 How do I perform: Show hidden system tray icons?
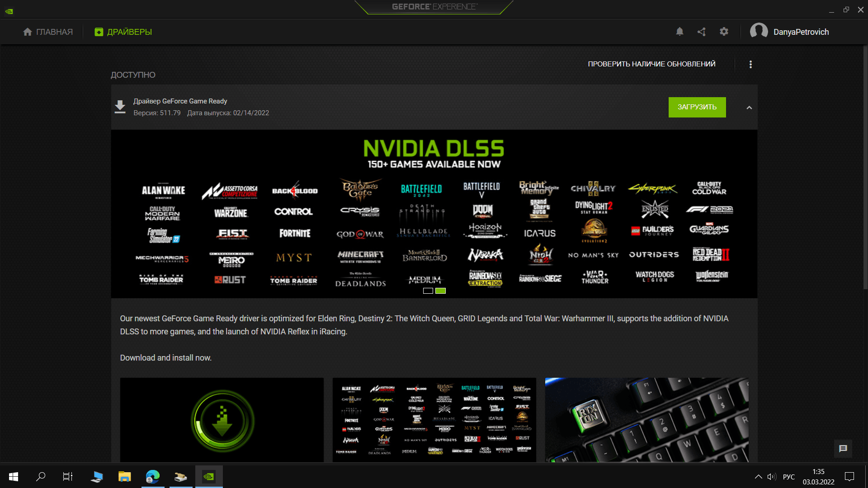coord(758,477)
